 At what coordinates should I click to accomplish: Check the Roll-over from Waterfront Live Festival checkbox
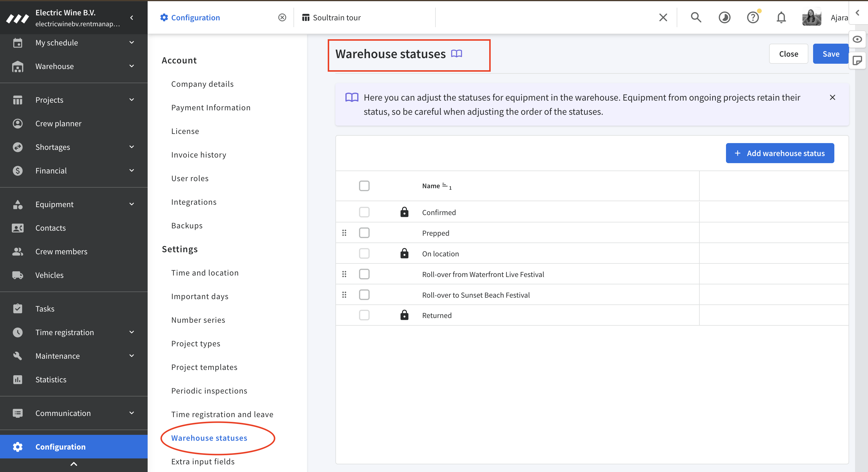pyautogui.click(x=364, y=274)
